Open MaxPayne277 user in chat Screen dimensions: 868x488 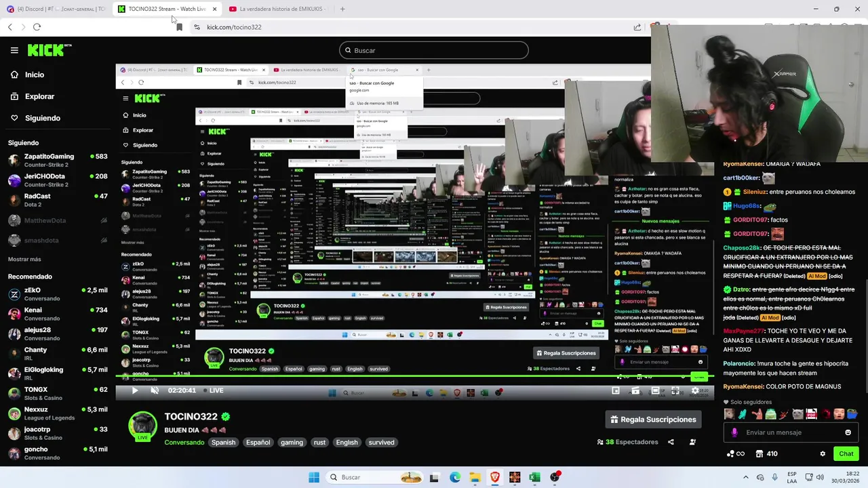click(x=743, y=331)
